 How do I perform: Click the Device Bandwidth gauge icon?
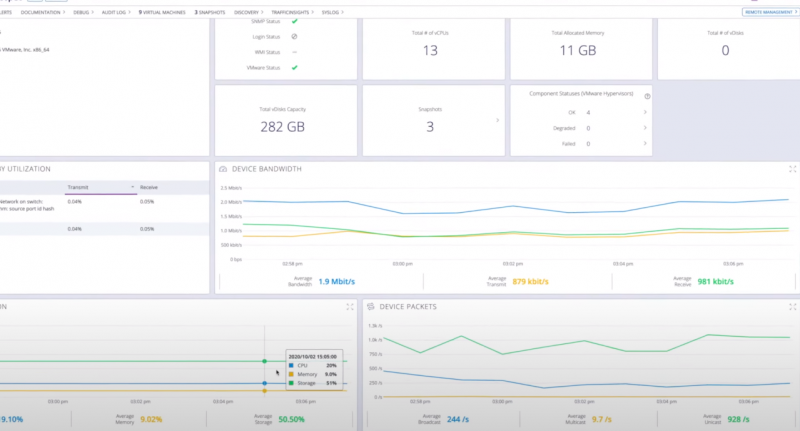(224, 169)
